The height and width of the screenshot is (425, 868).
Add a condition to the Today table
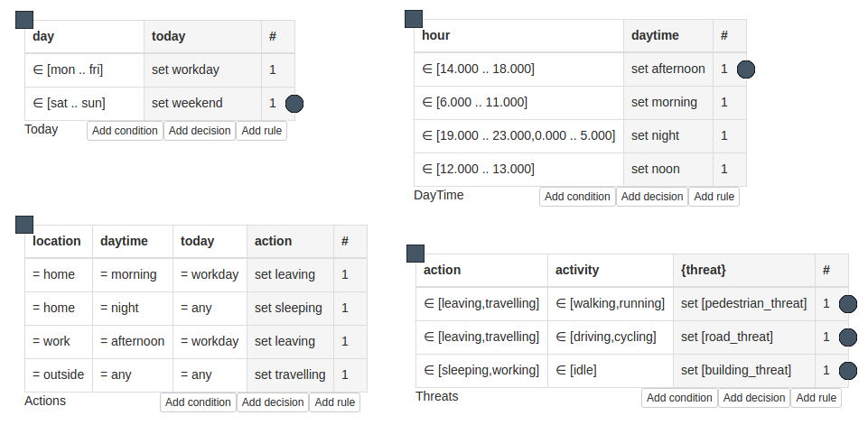[126, 131]
